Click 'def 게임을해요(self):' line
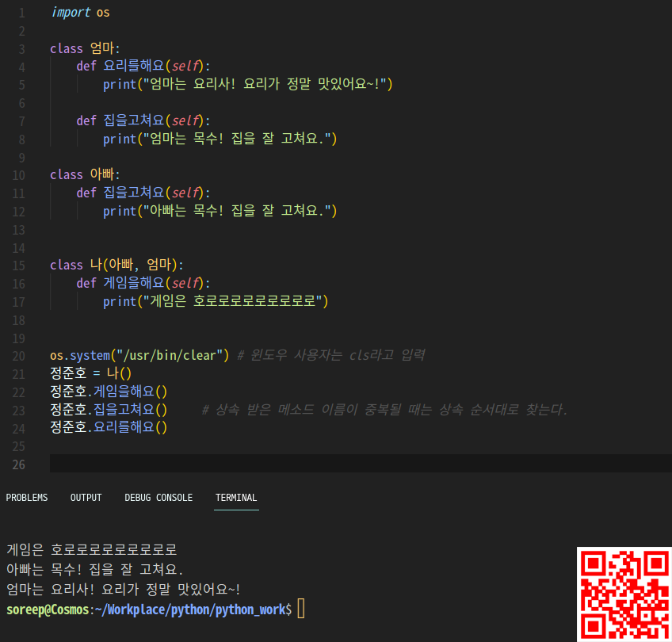Viewport: 672px width, 642px height. pyautogui.click(x=143, y=283)
